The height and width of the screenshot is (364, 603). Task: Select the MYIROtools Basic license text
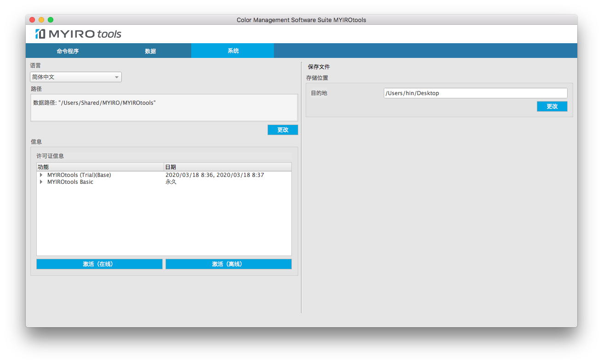pyautogui.click(x=70, y=182)
